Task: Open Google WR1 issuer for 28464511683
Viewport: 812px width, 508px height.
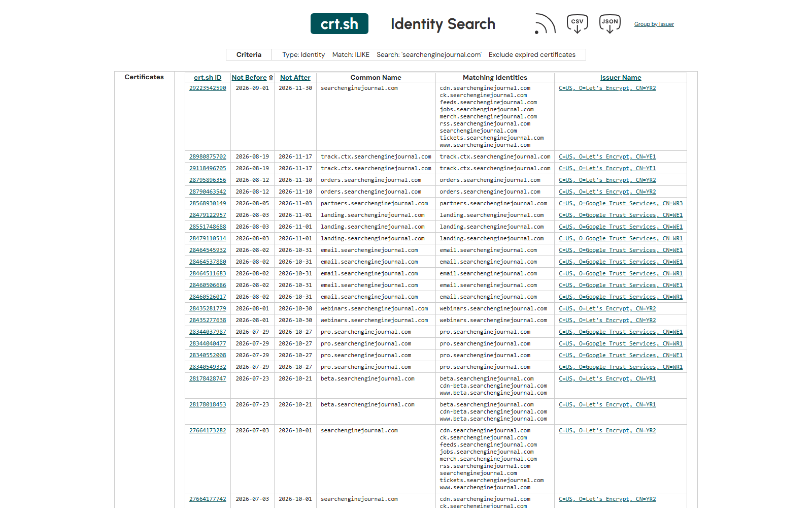Action: pyautogui.click(x=621, y=274)
